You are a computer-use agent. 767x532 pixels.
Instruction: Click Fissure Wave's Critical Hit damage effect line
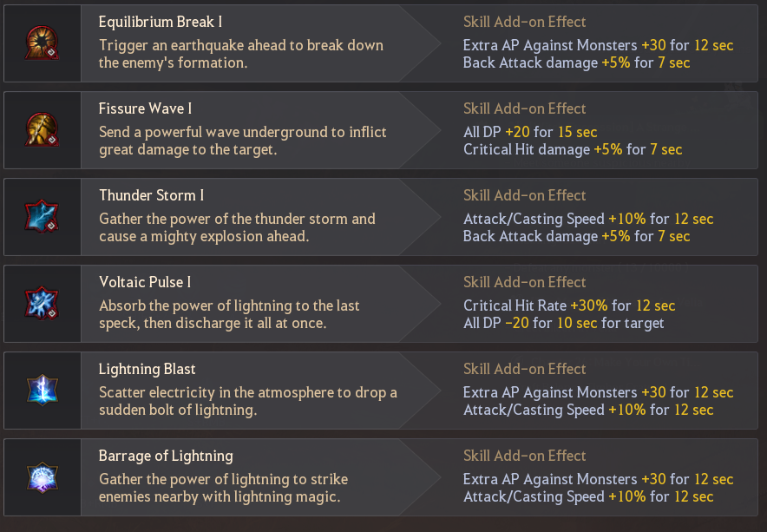click(x=573, y=150)
